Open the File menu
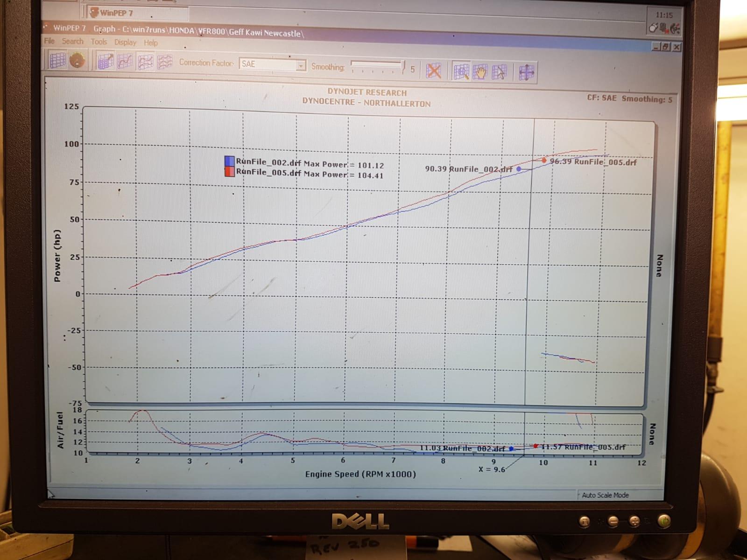 [49, 41]
